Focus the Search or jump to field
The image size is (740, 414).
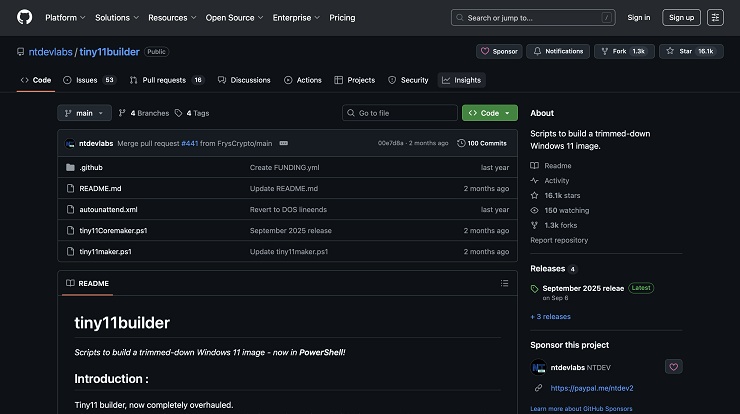coord(533,17)
